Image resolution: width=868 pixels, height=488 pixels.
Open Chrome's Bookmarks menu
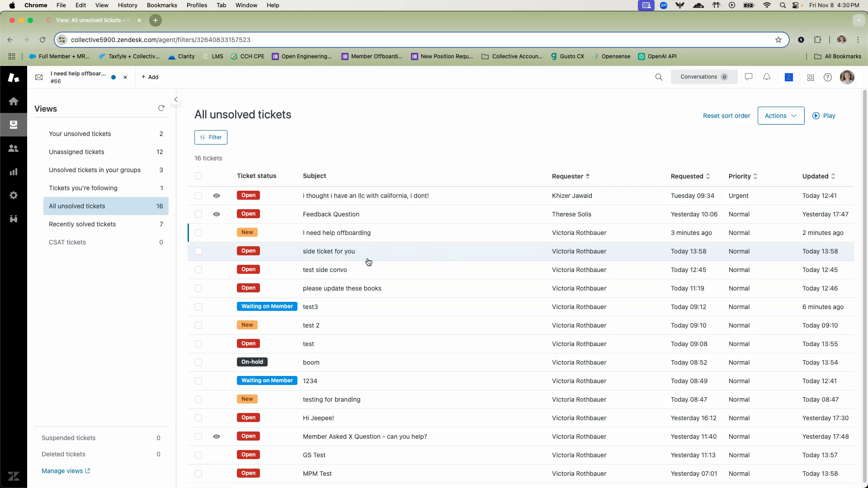[161, 5]
